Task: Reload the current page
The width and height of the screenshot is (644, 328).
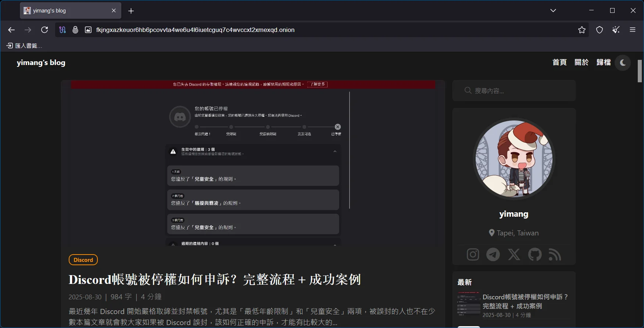Action: tap(44, 30)
